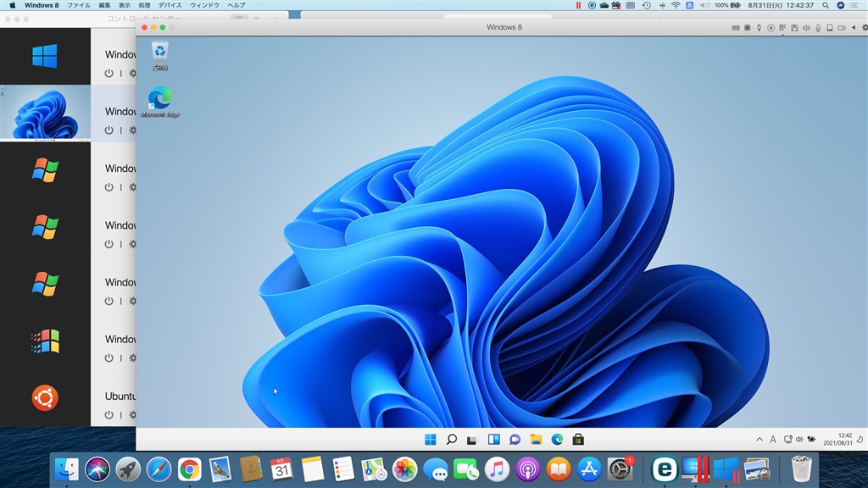The width and height of the screenshot is (868, 488).
Task: Click the network icon in VM title bar
Action: point(782,28)
